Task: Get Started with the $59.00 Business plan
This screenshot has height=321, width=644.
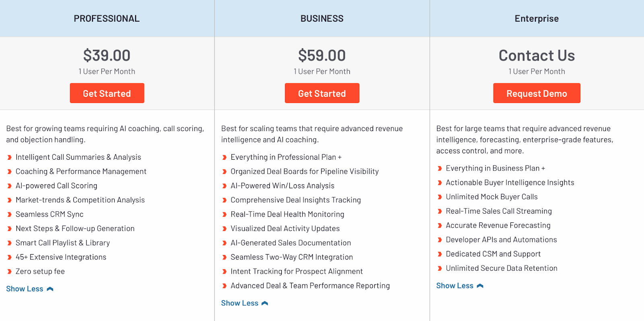Action: (x=322, y=93)
